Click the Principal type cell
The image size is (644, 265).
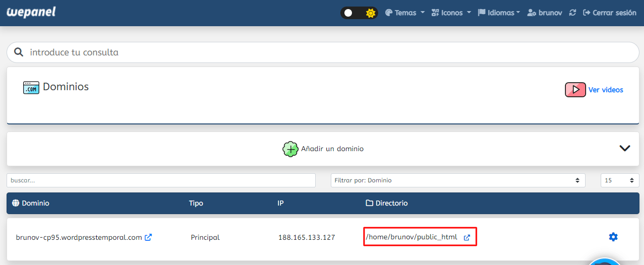point(205,237)
